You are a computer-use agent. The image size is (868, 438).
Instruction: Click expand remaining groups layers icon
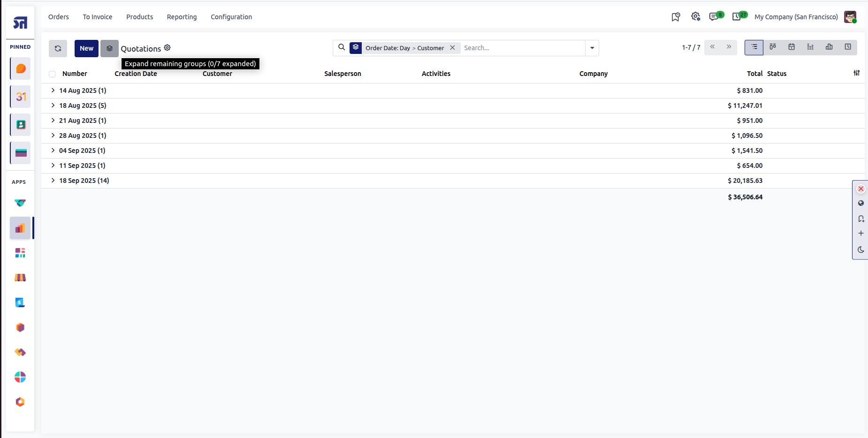(x=109, y=48)
